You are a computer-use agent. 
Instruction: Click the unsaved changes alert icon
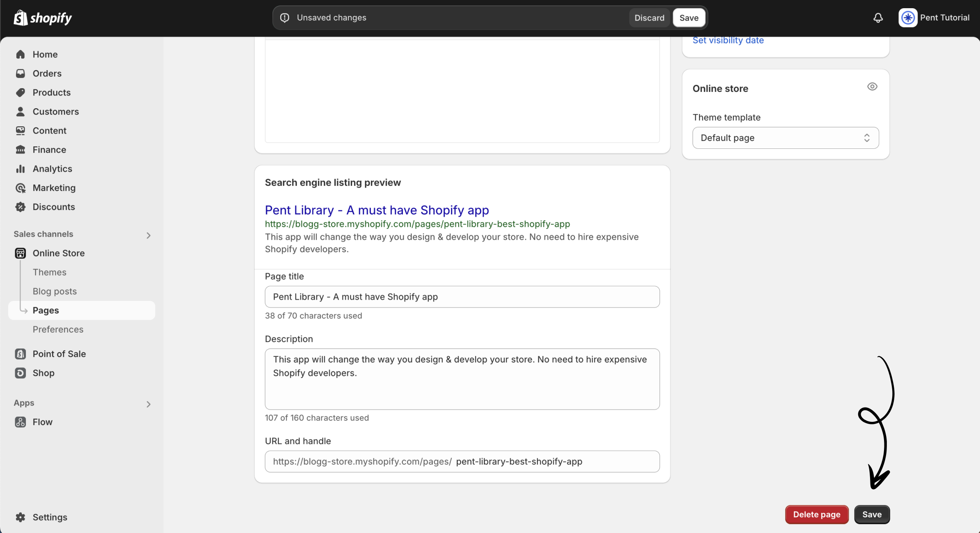coord(285,18)
